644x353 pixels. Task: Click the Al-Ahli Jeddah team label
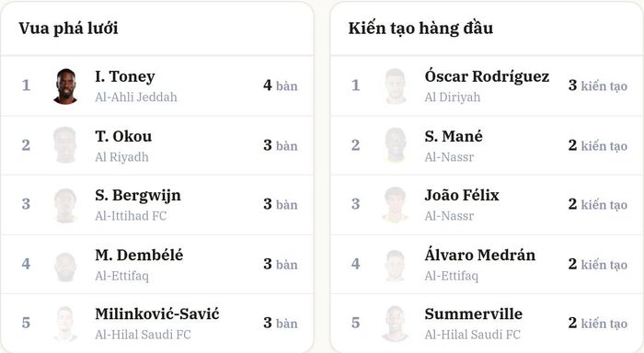click(136, 97)
